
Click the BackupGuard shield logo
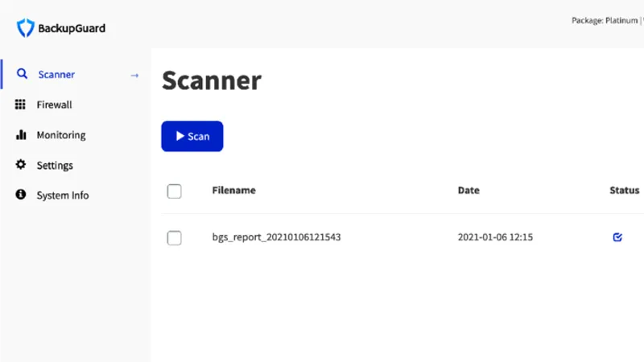click(26, 28)
